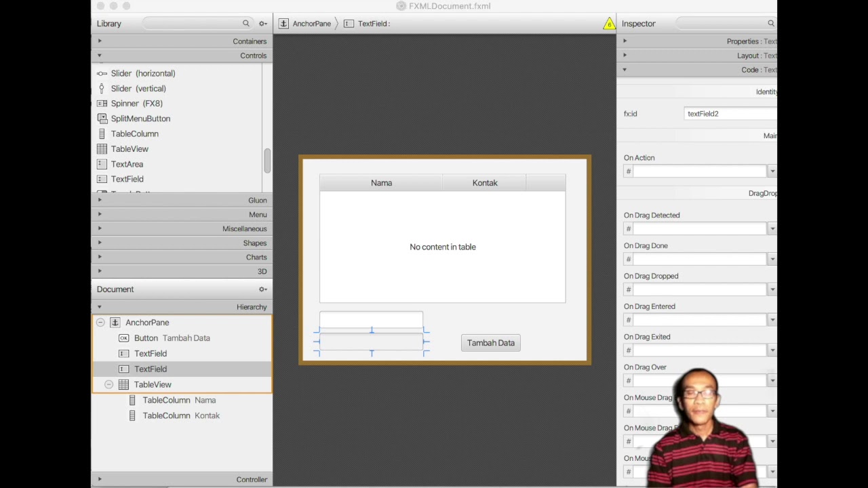Collapse the Code inspector section
This screenshot has width=868, height=488.
point(625,70)
